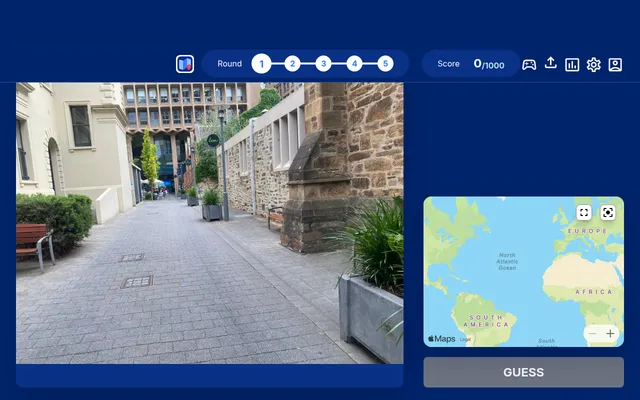Image resolution: width=640 pixels, height=400 pixels.
Task: Click SOUTH AMERICA label on the map
Action: point(486,321)
